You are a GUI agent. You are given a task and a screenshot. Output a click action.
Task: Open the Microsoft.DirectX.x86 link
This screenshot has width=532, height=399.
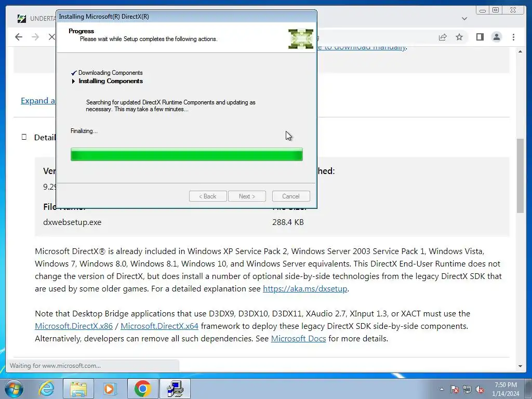pos(74,326)
